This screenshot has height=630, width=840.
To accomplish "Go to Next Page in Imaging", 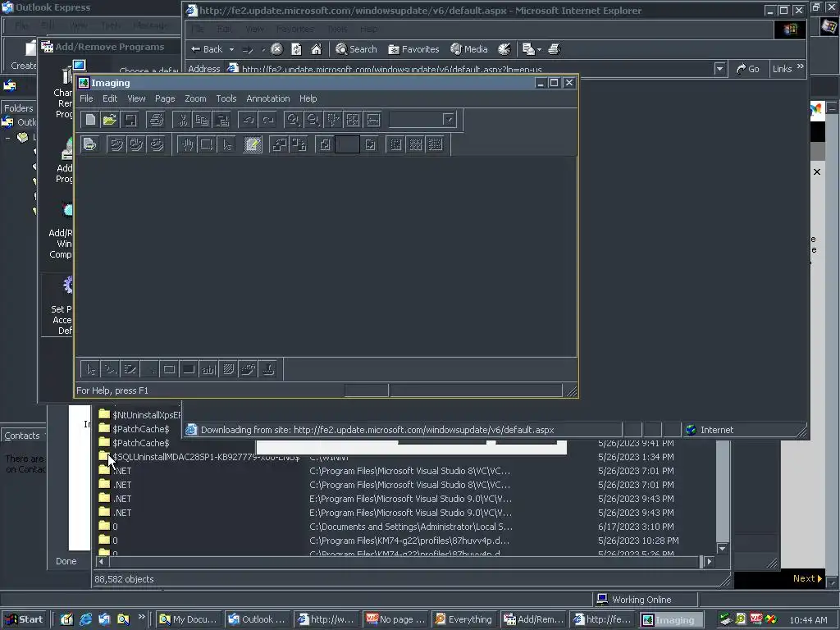I will point(370,144).
